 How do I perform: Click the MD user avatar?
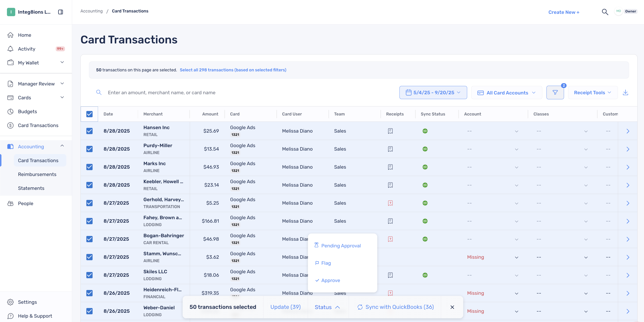(x=619, y=11)
